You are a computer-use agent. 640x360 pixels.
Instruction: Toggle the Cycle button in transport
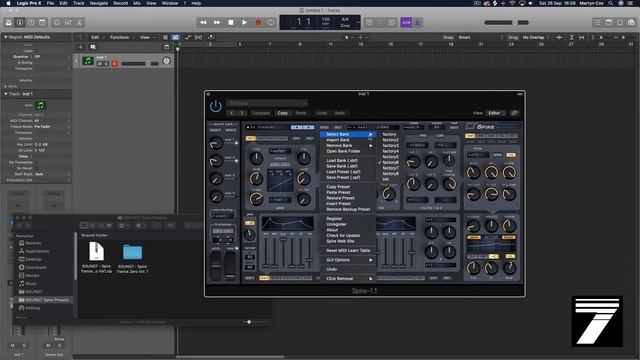(271, 22)
